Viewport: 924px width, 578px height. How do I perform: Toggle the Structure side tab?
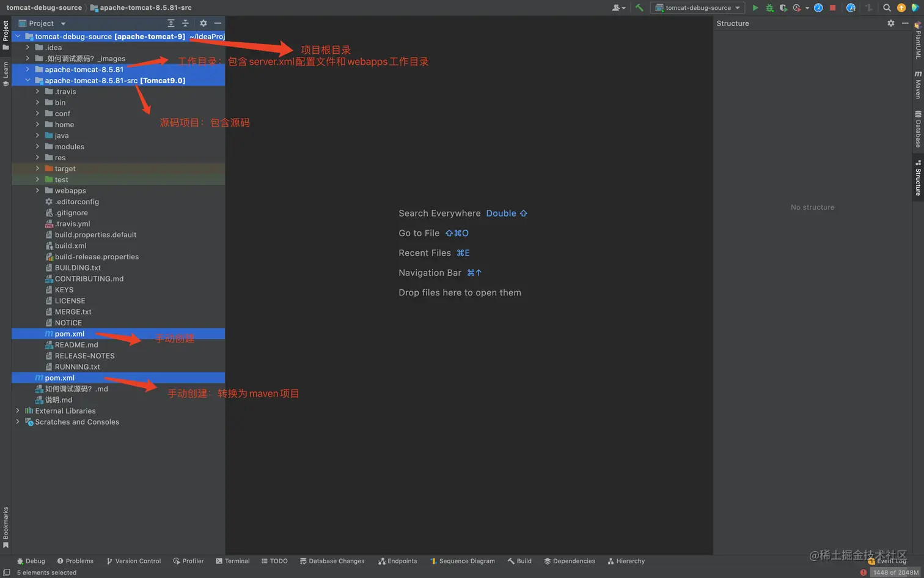pyautogui.click(x=918, y=178)
